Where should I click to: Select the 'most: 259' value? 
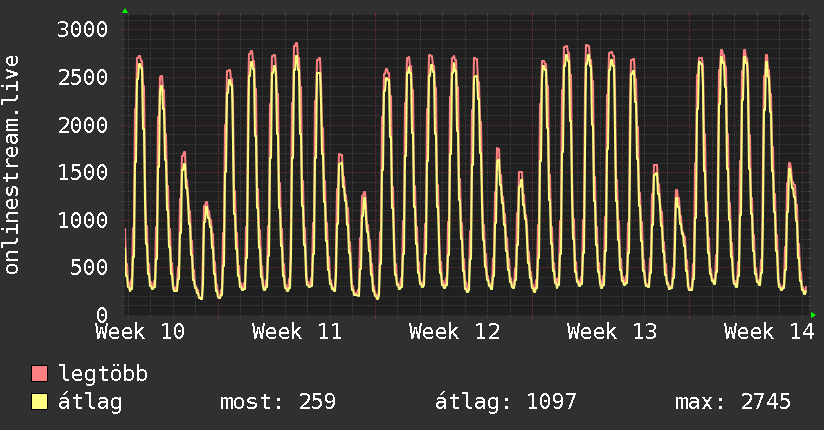277,402
